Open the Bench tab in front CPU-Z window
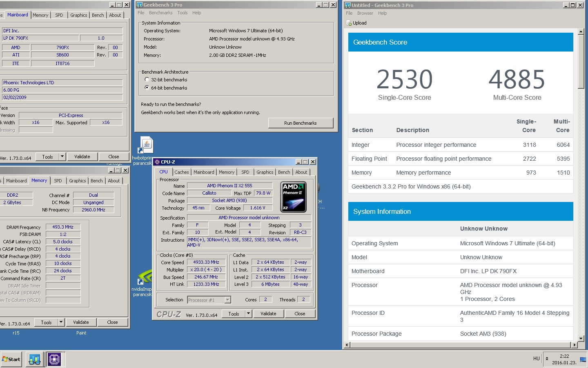 coord(284,172)
